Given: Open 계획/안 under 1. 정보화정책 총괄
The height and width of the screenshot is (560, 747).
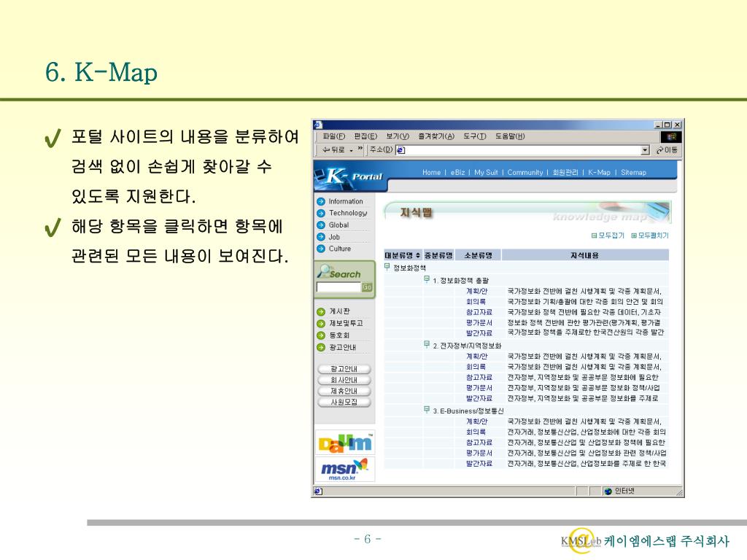Looking at the screenshot, I should click(477, 291).
